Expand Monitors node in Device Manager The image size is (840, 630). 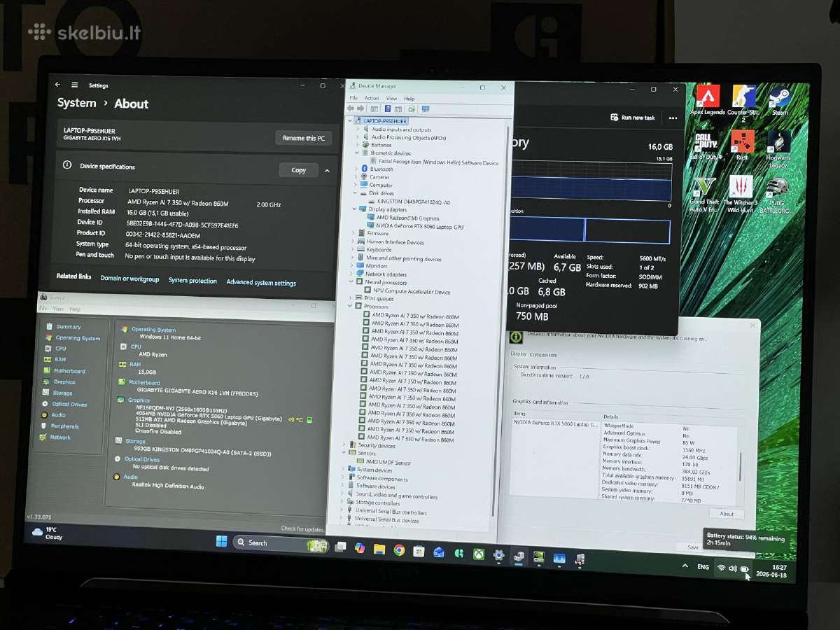tap(353, 266)
